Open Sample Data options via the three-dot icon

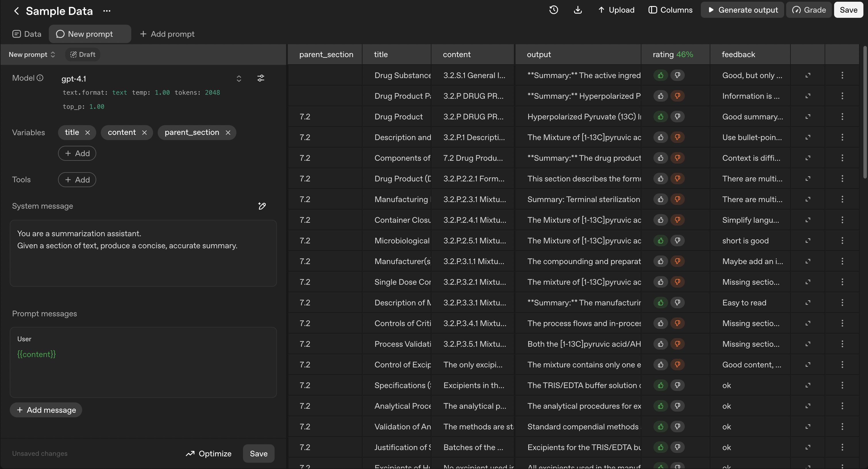107,11
